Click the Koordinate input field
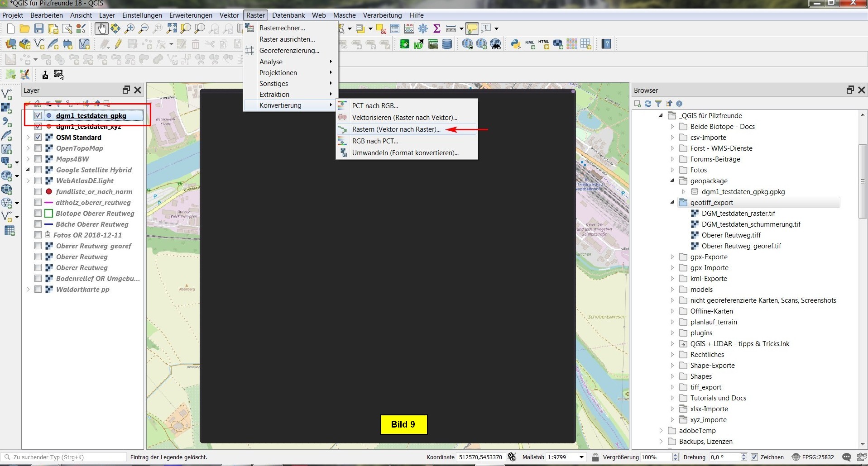 click(x=480, y=457)
